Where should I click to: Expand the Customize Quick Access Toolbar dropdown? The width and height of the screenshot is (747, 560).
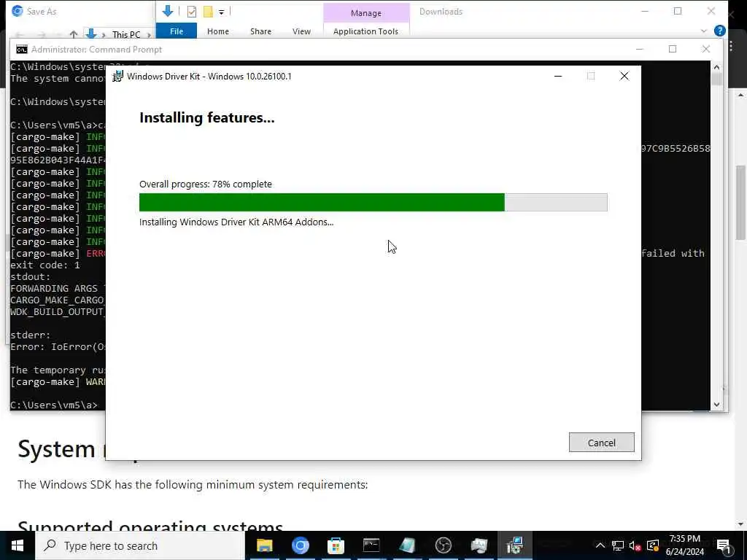pos(222,12)
